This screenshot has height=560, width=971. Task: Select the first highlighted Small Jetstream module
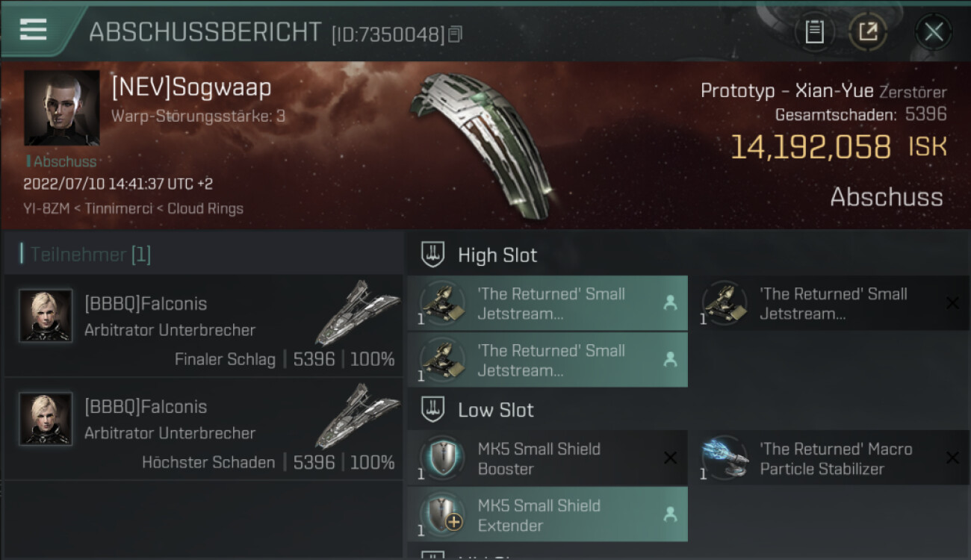(x=547, y=303)
